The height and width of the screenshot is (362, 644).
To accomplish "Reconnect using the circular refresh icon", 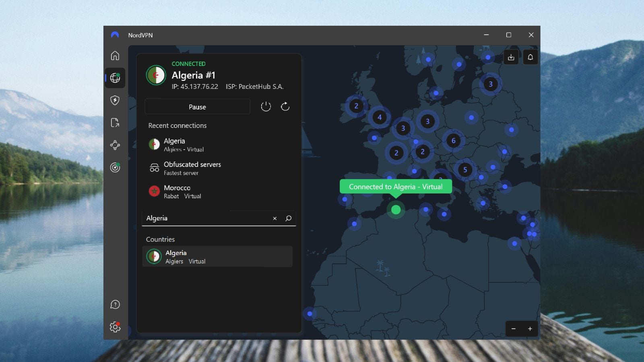I will pos(285,107).
